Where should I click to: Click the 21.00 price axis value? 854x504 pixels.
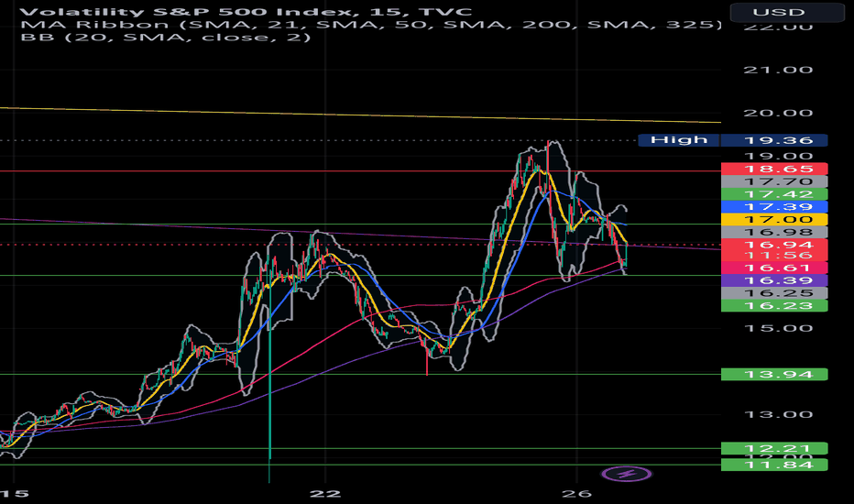pyautogui.click(x=778, y=70)
